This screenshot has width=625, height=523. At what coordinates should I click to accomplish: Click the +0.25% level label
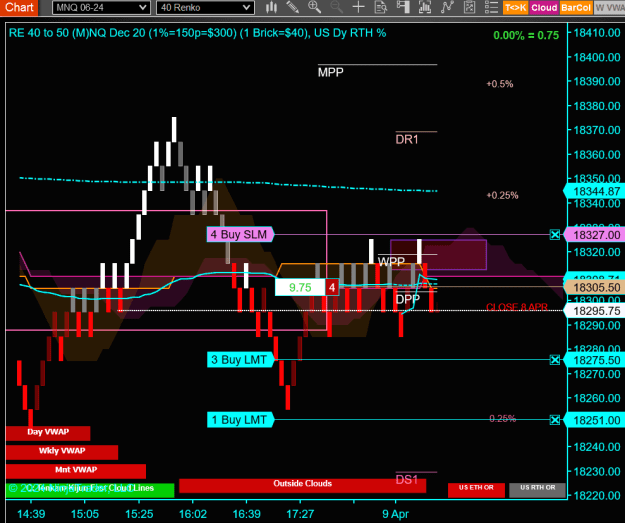[502, 195]
